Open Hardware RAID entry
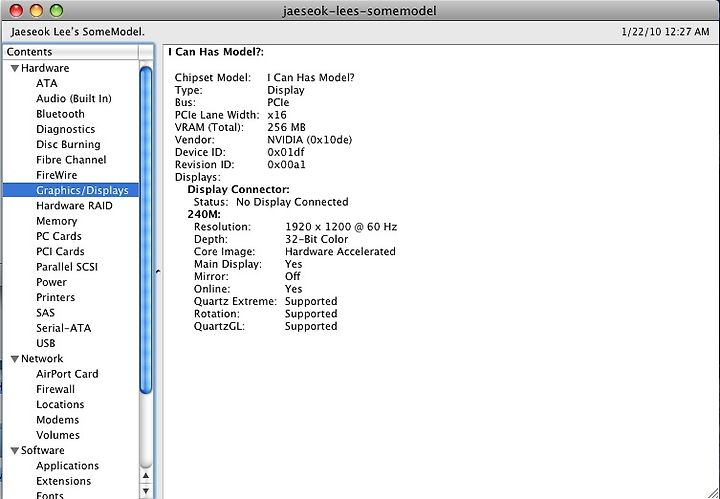This screenshot has height=499, width=720. (x=74, y=206)
